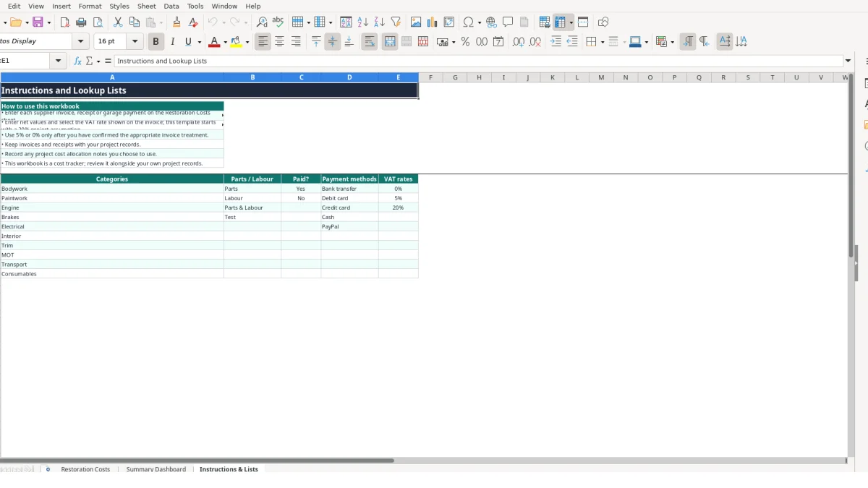Open the Tools menu

click(x=195, y=6)
